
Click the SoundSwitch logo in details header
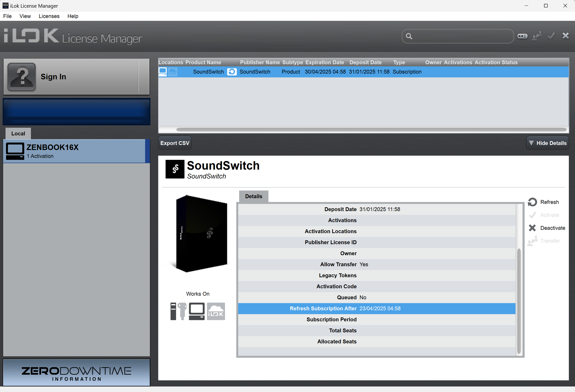click(175, 169)
